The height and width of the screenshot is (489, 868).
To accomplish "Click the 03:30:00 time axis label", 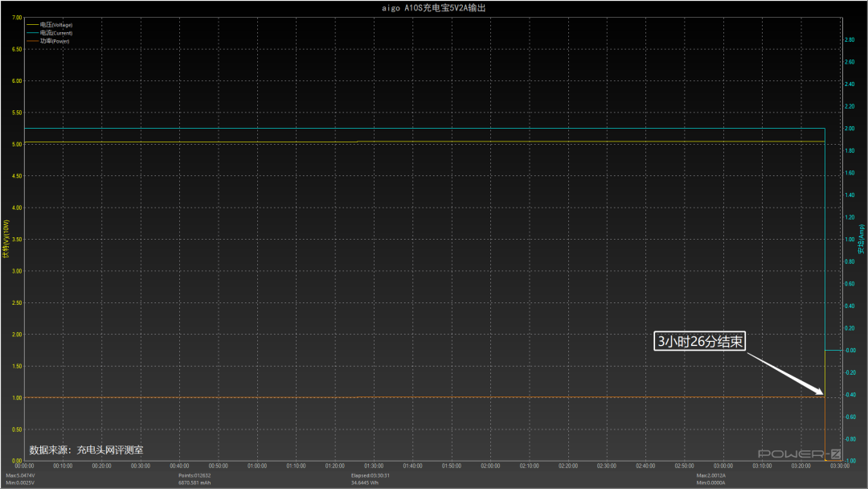I will tap(840, 466).
